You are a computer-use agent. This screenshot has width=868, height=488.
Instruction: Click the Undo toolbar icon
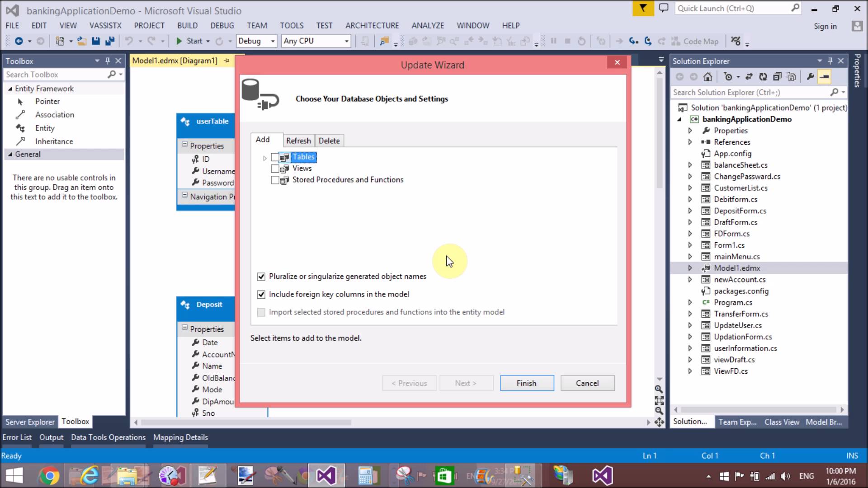129,41
